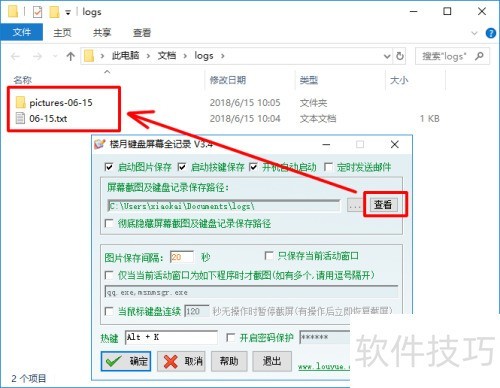Click the save path text field
This screenshot has width=500, height=388.
pyautogui.click(x=224, y=206)
